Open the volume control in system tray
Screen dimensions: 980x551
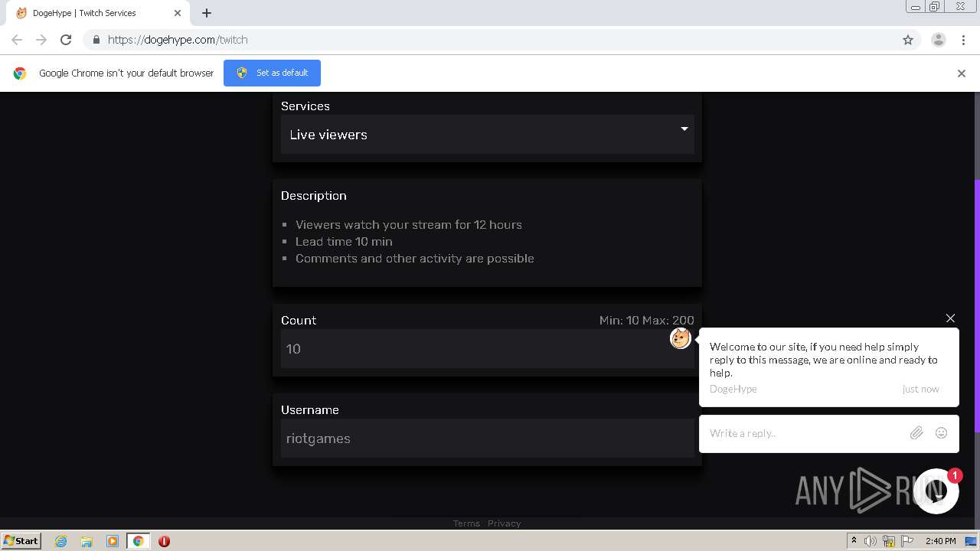tap(871, 541)
